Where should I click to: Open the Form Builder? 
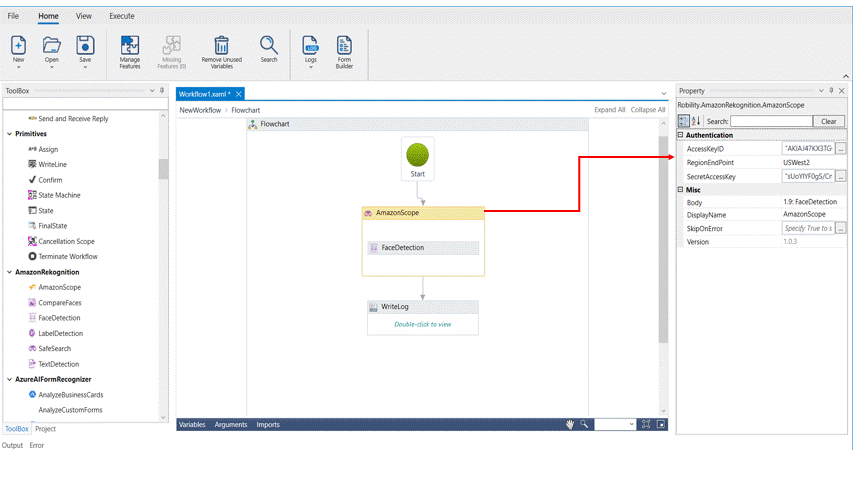point(344,46)
